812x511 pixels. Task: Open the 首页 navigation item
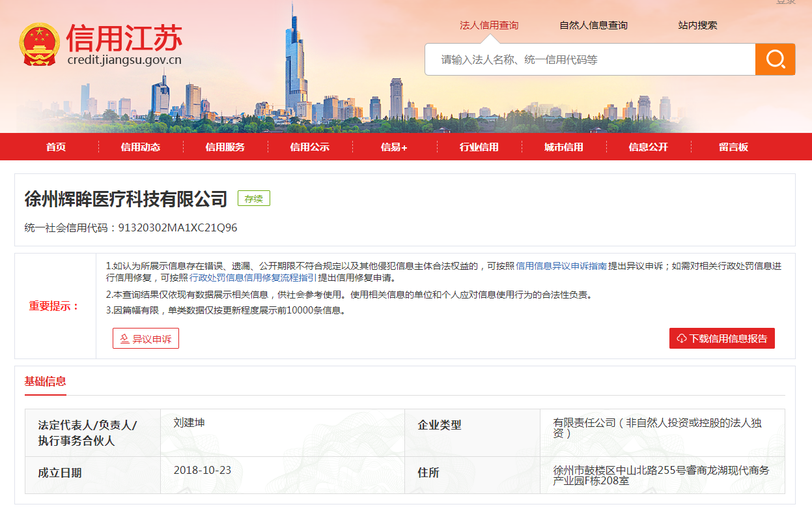click(x=56, y=147)
